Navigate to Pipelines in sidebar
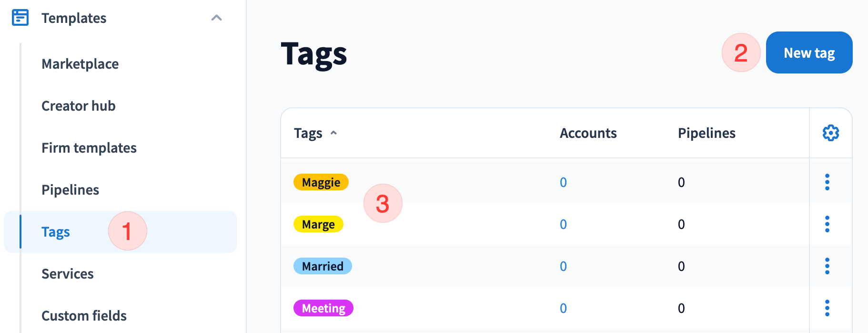The height and width of the screenshot is (333, 868). coord(71,190)
